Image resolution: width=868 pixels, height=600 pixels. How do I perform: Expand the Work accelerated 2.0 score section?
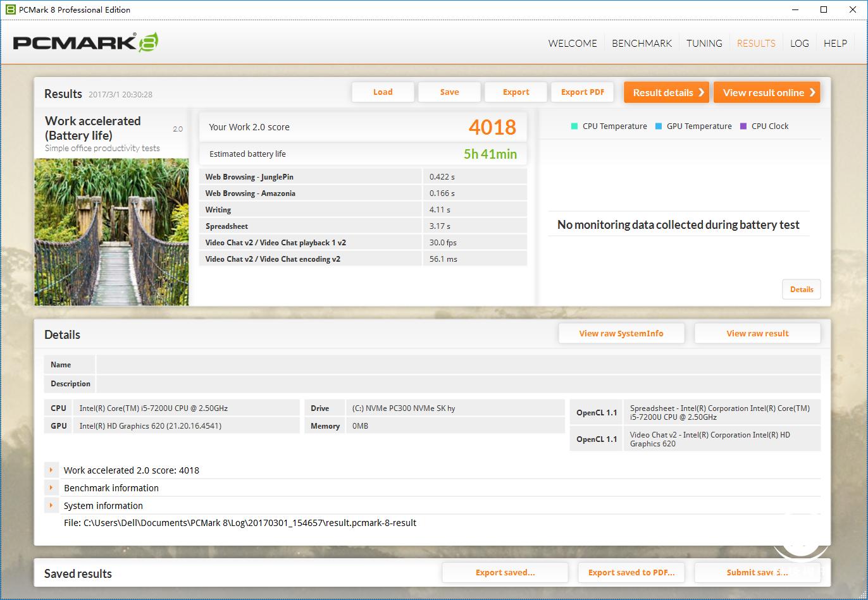tap(52, 470)
